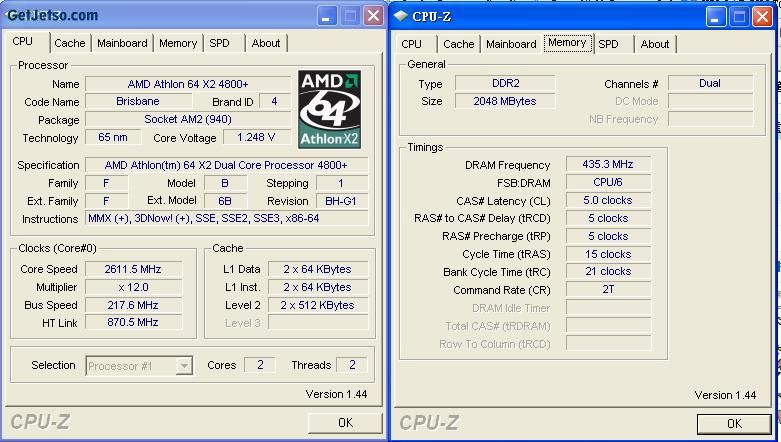This screenshot has width=781, height=442.
Task: Click Ext. Model value 6B
Action: click(x=225, y=201)
